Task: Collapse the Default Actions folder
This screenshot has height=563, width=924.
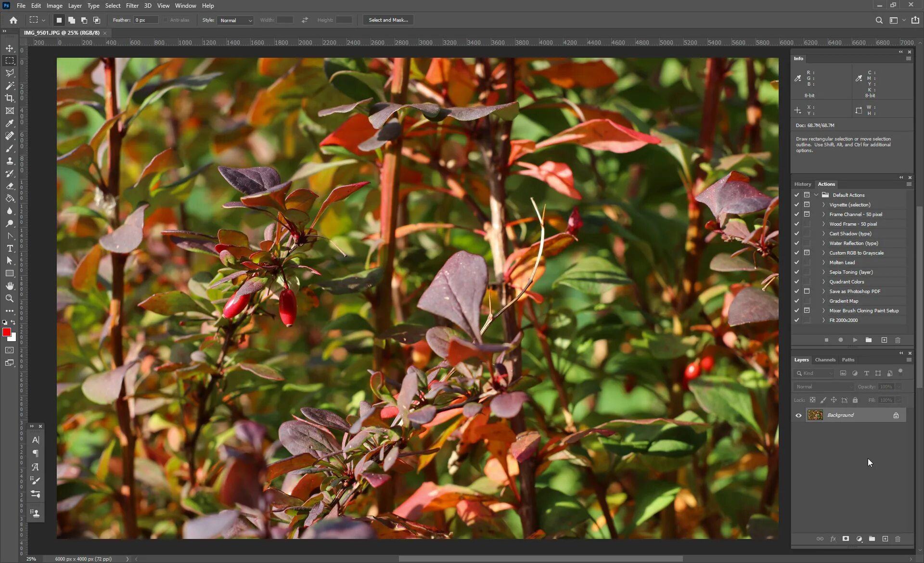Action: (x=816, y=195)
